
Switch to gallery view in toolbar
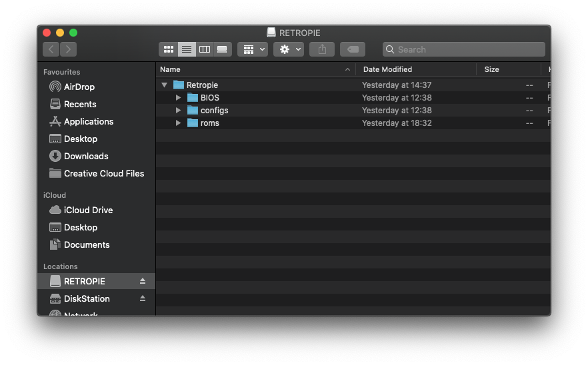pyautogui.click(x=223, y=49)
